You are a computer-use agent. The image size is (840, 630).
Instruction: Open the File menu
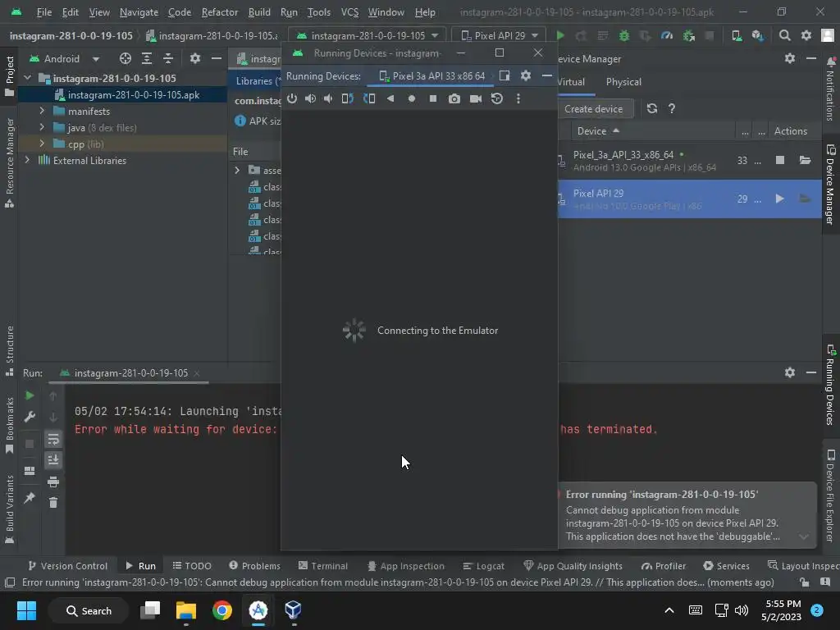44,11
